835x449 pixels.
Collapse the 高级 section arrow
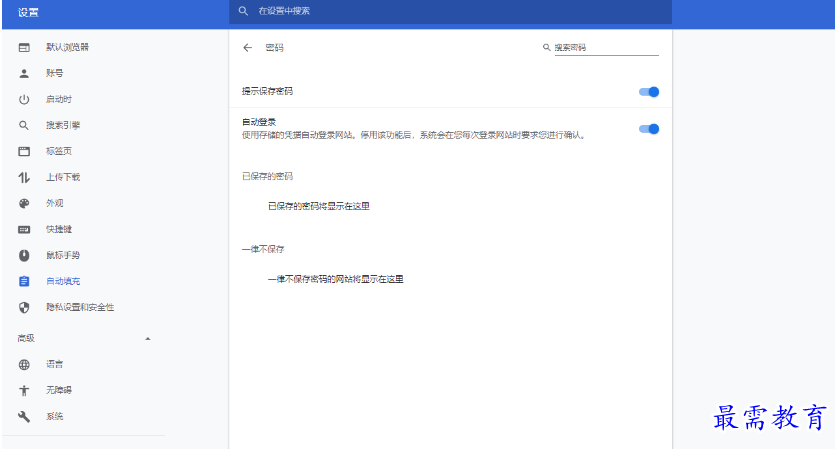[148, 339]
